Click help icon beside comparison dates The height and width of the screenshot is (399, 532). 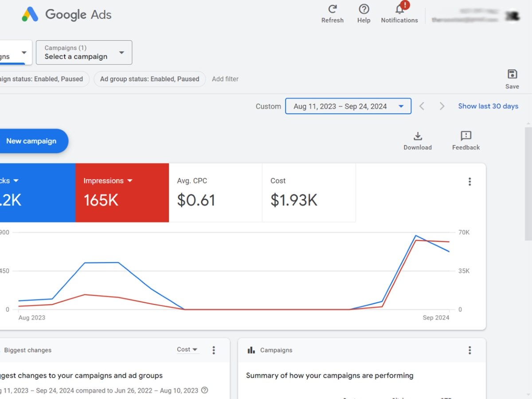(x=204, y=391)
